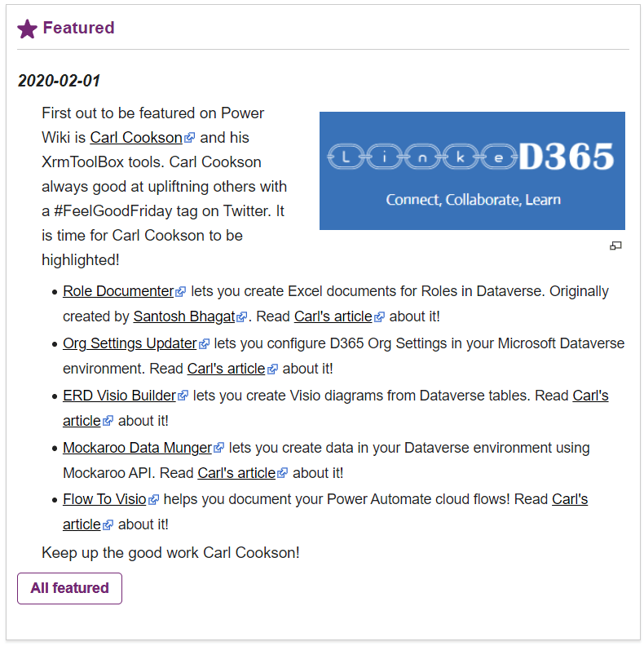Follow the ERD Visio Builder link
This screenshot has height=646, width=644.
[119, 396]
